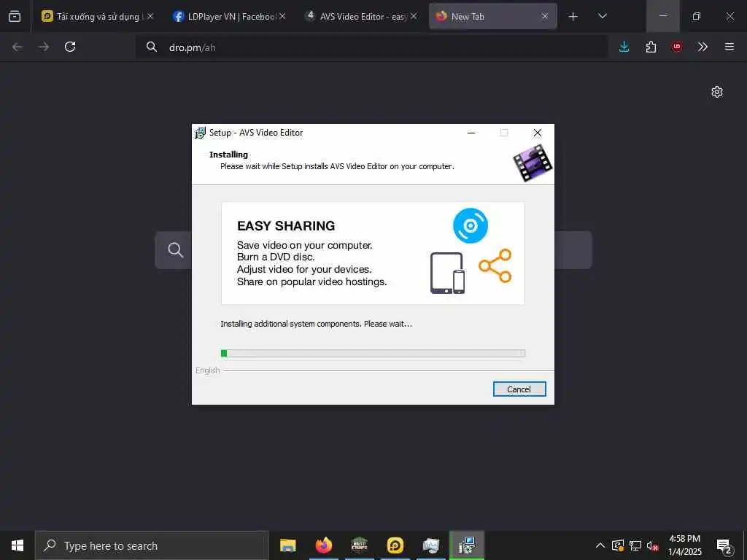Switch to the AVS Video Editor browser tab
The width and height of the screenshot is (747, 560).
pyautogui.click(x=360, y=17)
